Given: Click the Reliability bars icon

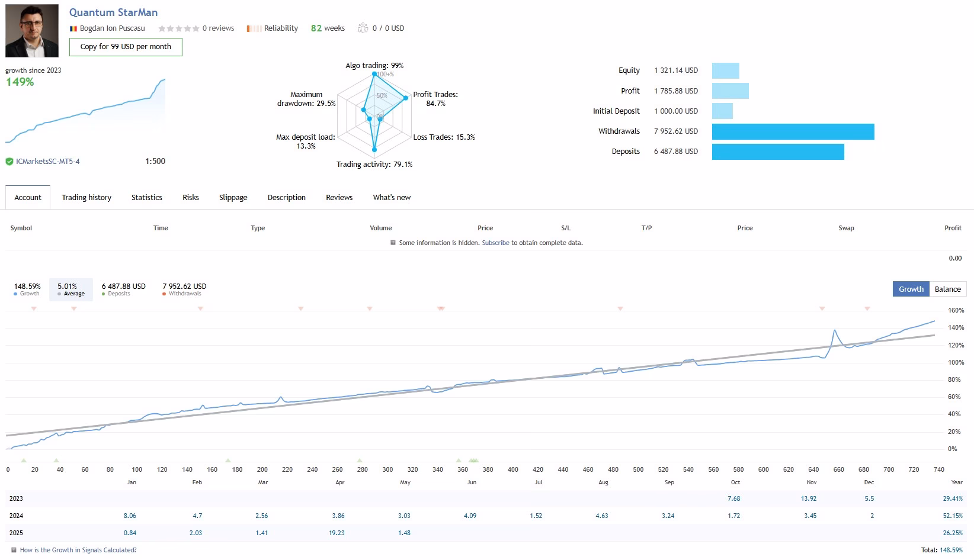Looking at the screenshot, I should click(x=254, y=28).
